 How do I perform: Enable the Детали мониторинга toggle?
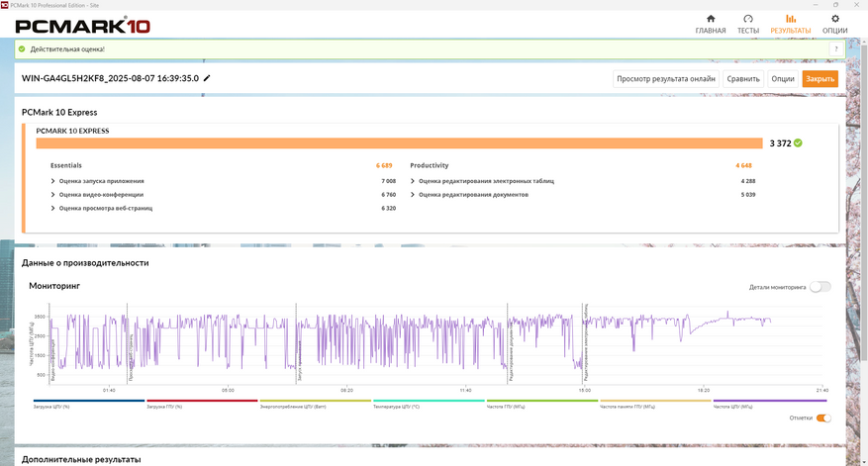coord(820,287)
